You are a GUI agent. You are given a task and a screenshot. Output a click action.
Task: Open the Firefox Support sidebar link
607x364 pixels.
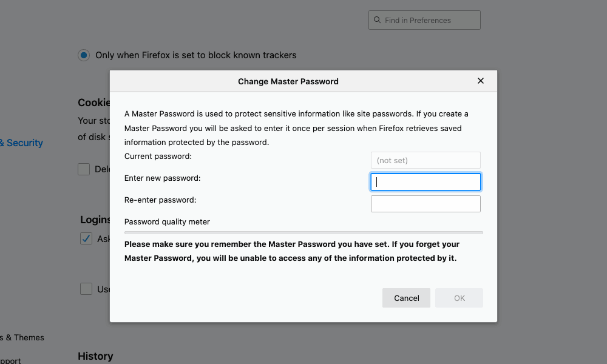click(10, 360)
